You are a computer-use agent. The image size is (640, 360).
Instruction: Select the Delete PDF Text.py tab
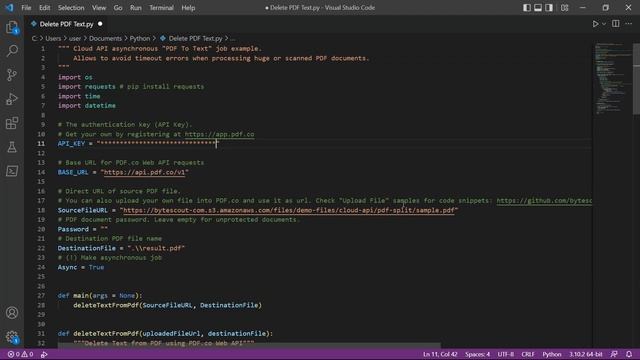[x=67, y=24]
